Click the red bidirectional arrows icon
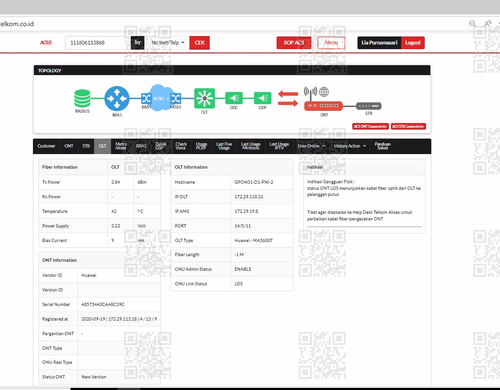500x390 pixels. pos(288,99)
